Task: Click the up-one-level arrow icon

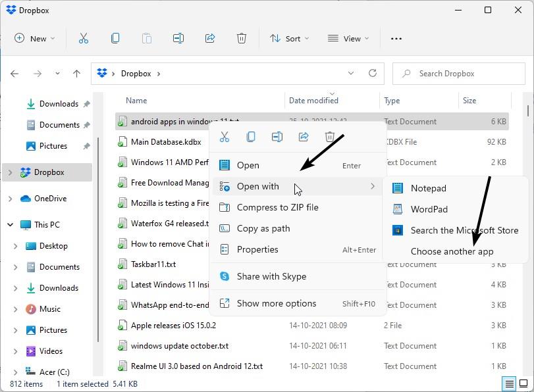Action: [x=78, y=73]
